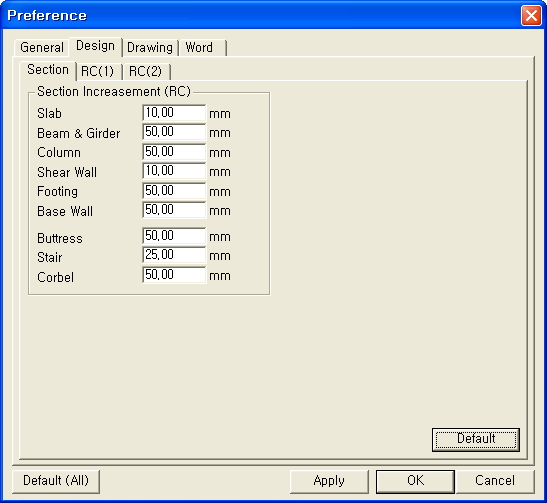Open the Drawing tab
This screenshot has width=547, height=503.
(150, 47)
